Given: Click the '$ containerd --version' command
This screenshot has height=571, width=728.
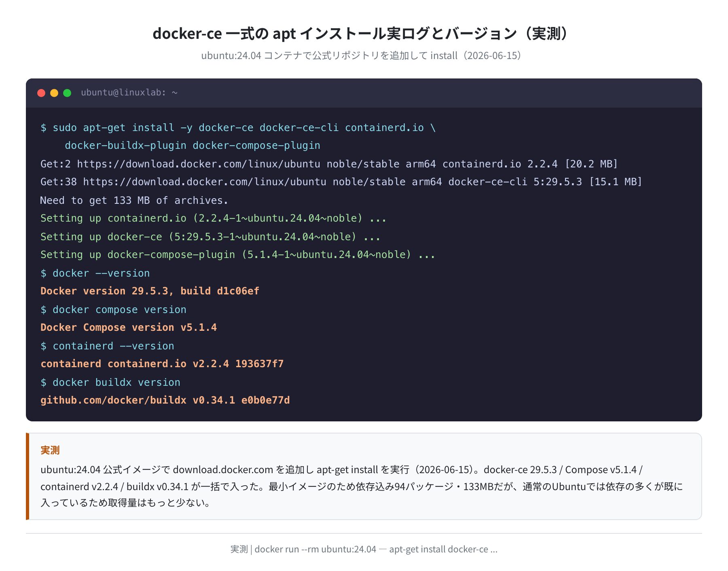Looking at the screenshot, I should pyautogui.click(x=107, y=346).
